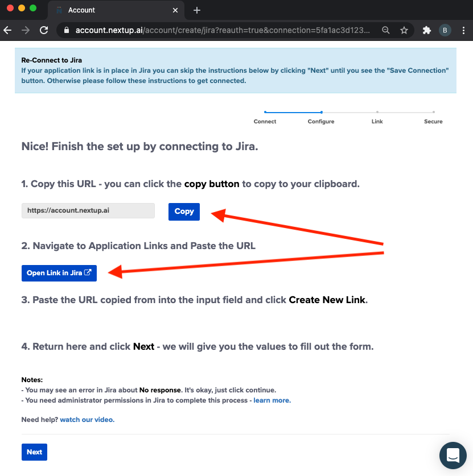Open a new browser tab
The image size is (473, 476).
click(x=197, y=10)
